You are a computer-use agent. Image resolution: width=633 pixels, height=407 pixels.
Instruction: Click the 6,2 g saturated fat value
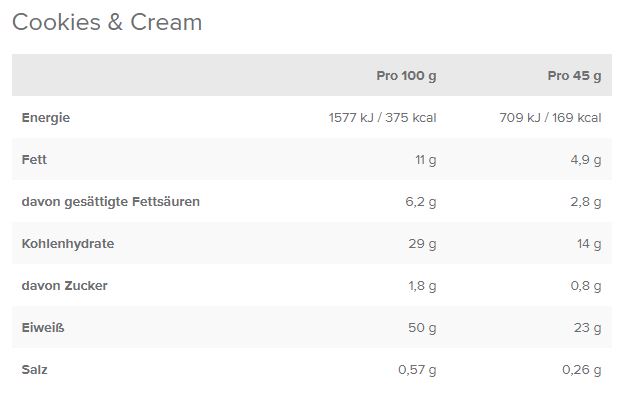coord(421,202)
